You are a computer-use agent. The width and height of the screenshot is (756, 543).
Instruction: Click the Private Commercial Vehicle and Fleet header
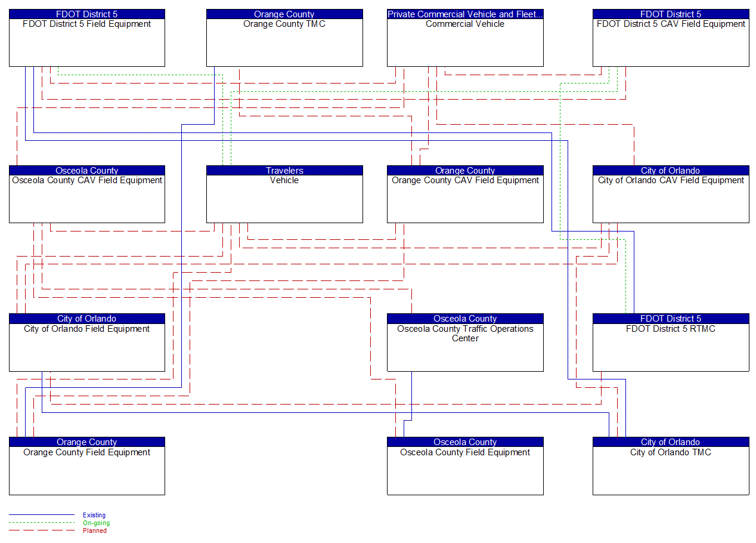point(465,14)
